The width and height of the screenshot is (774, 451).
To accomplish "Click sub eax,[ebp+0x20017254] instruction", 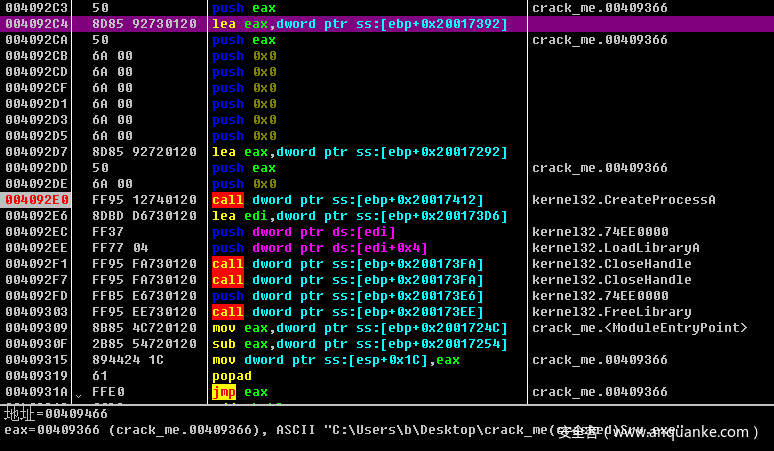I will click(360, 344).
